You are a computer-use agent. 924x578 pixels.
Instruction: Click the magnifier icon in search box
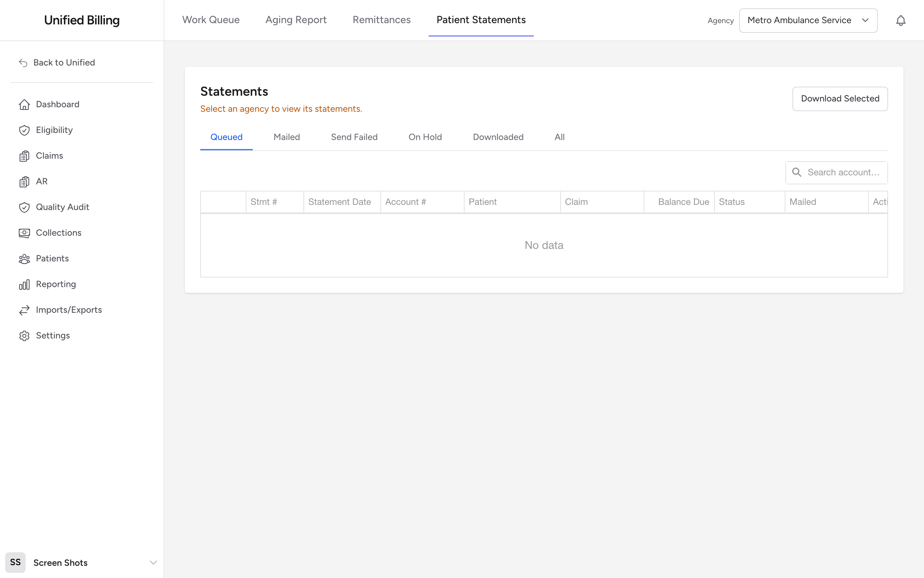[797, 172]
